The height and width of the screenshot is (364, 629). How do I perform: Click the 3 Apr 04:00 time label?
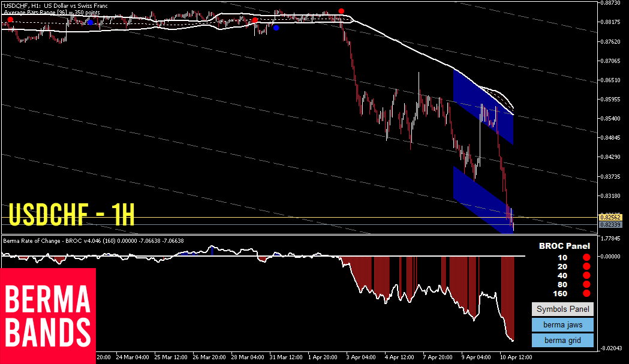[x=361, y=357]
